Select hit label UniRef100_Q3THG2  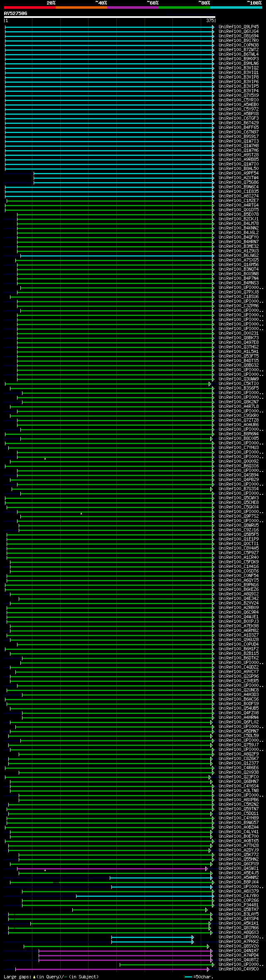pos(239,347)
